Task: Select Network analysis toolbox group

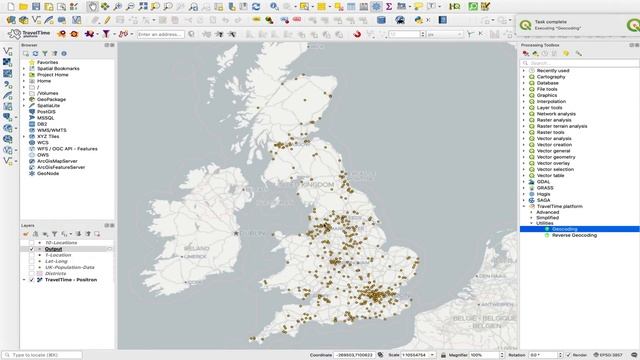Action: [x=556, y=114]
